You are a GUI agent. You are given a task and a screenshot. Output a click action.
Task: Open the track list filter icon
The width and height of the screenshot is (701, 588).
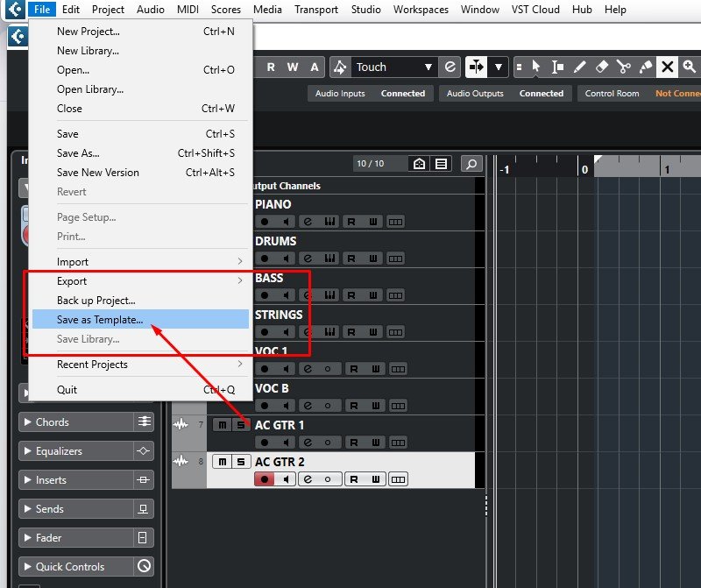(x=441, y=164)
